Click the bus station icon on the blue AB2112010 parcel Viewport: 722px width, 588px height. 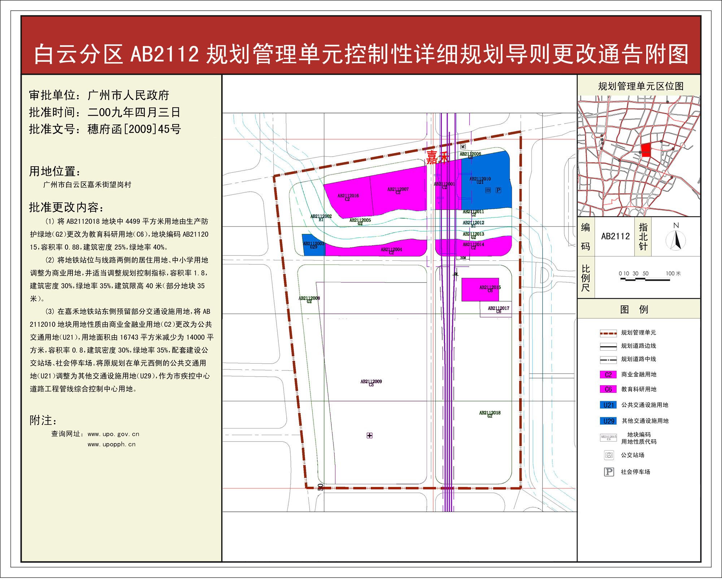point(488,190)
